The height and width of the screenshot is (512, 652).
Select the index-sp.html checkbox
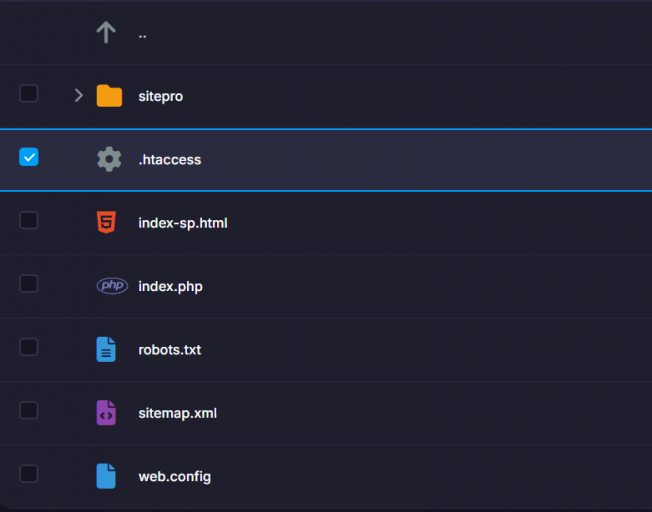coord(29,220)
